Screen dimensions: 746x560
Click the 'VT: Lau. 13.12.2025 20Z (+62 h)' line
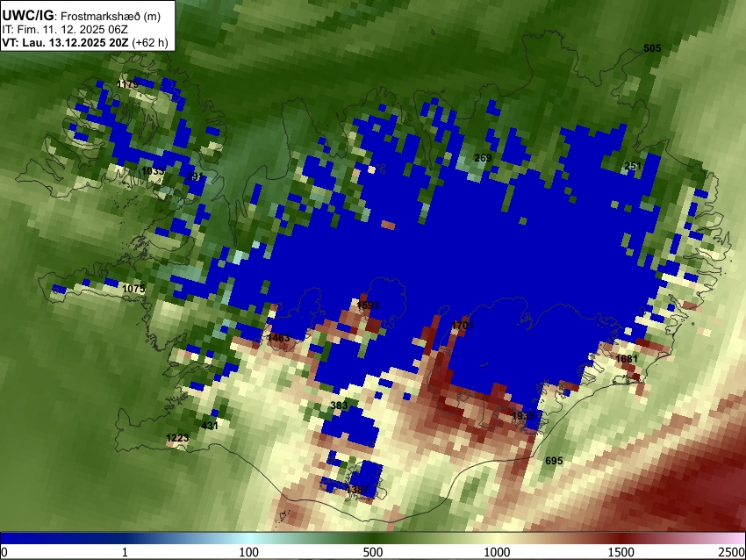(x=85, y=42)
